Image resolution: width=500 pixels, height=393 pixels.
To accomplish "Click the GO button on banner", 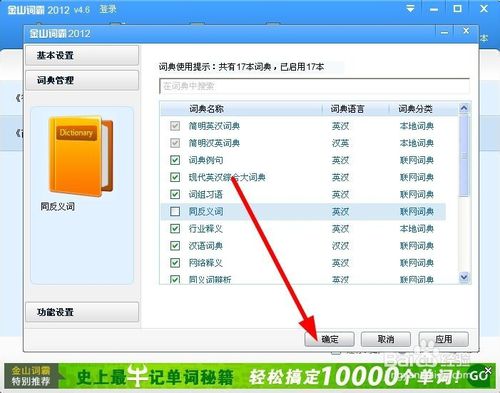I will (x=479, y=376).
